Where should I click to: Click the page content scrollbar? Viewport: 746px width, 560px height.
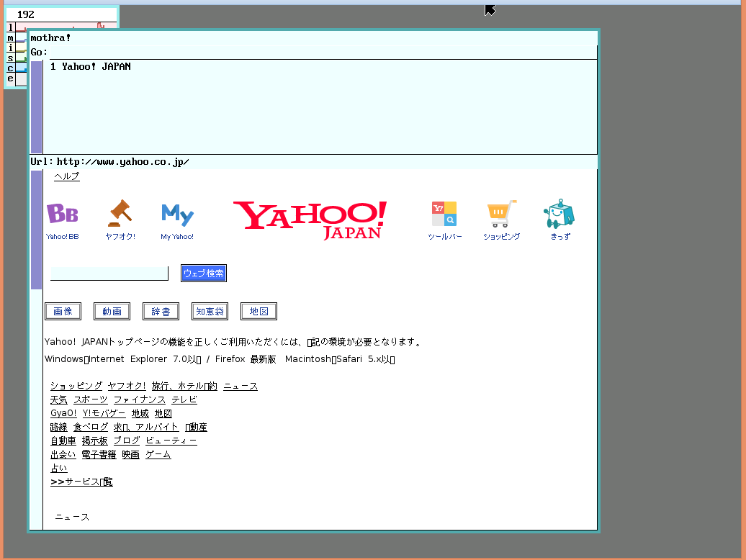point(36,230)
